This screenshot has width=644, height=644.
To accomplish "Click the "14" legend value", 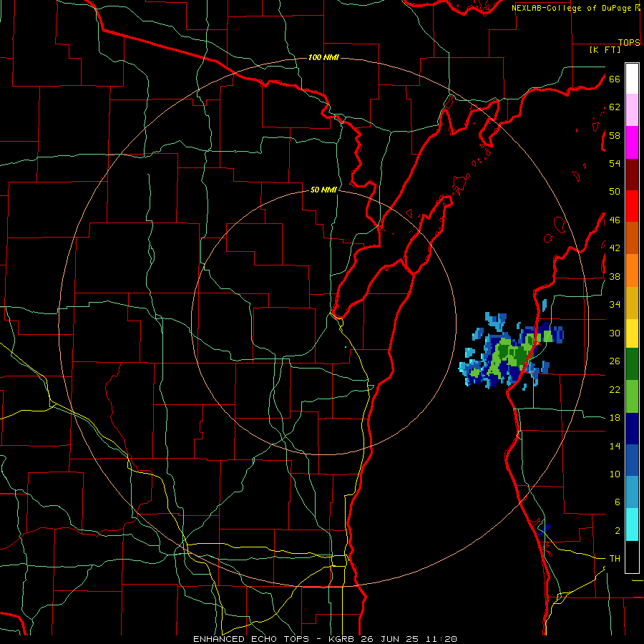I will click(615, 446).
